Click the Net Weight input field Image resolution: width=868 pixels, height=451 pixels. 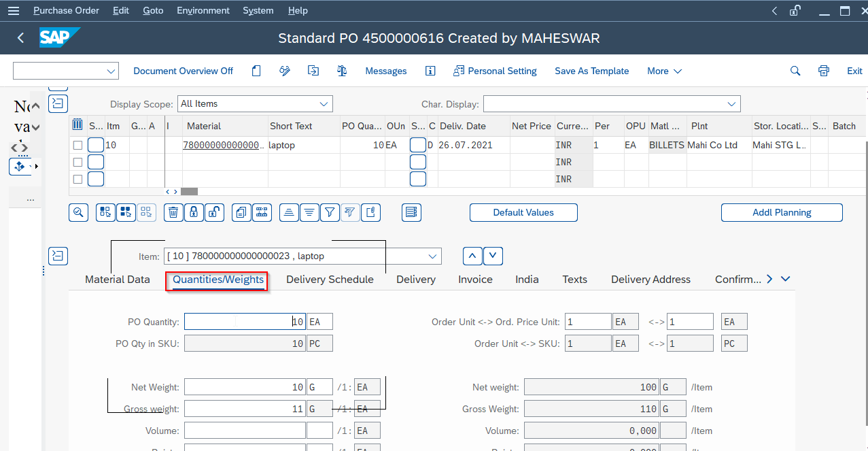[245, 387]
